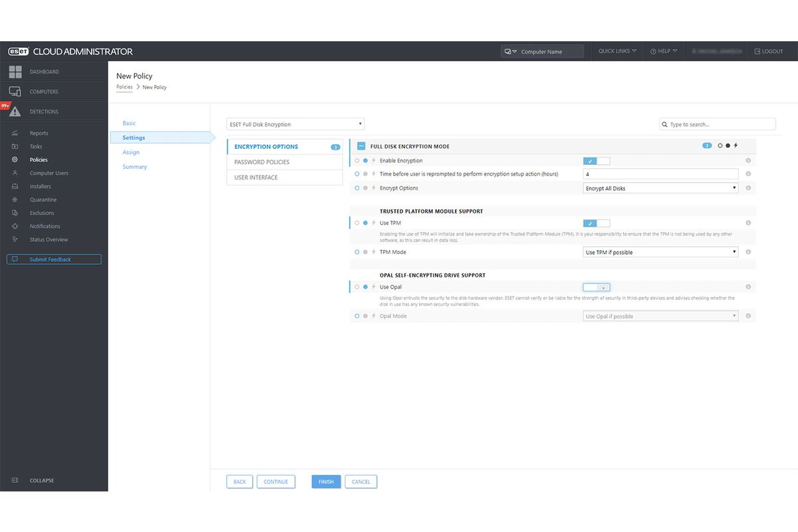Show info for Enable Encryption setting
798x532 pixels.
click(748, 160)
